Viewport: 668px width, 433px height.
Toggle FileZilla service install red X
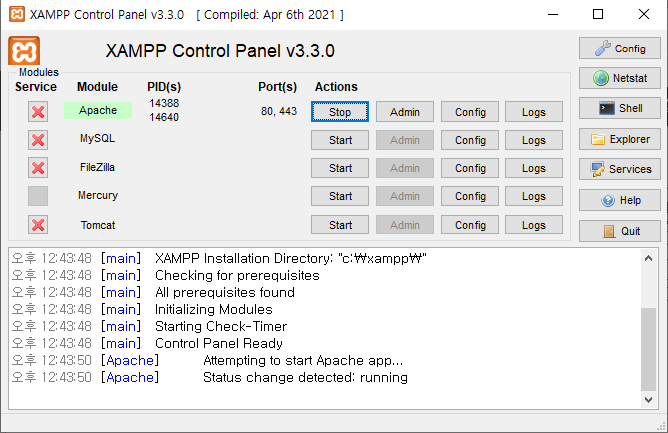tap(38, 168)
